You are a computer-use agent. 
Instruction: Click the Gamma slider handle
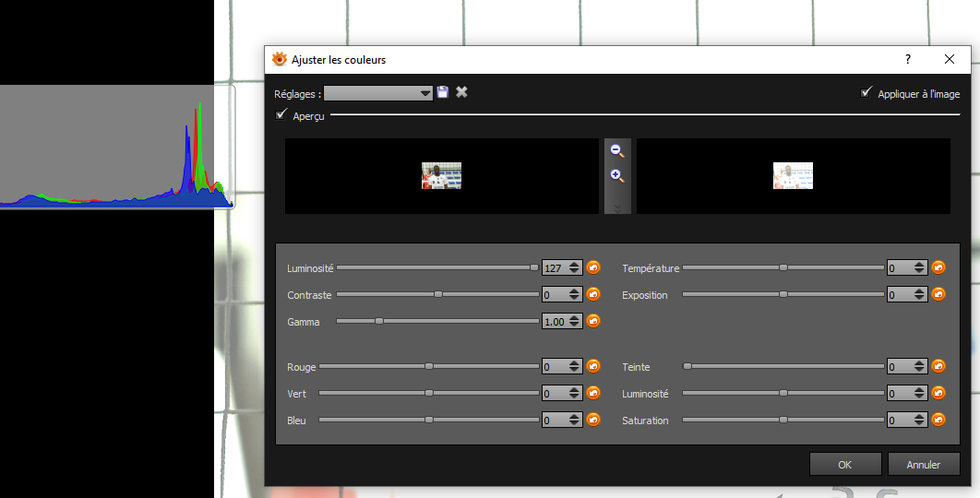coord(378,321)
